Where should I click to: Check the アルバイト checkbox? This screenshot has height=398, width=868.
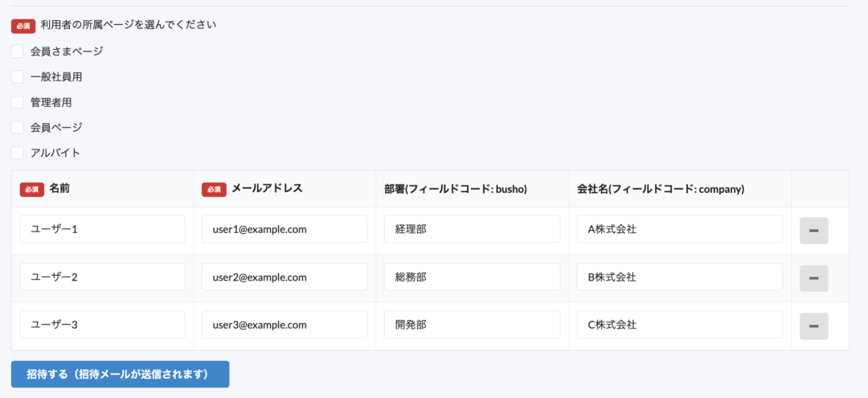point(18,153)
